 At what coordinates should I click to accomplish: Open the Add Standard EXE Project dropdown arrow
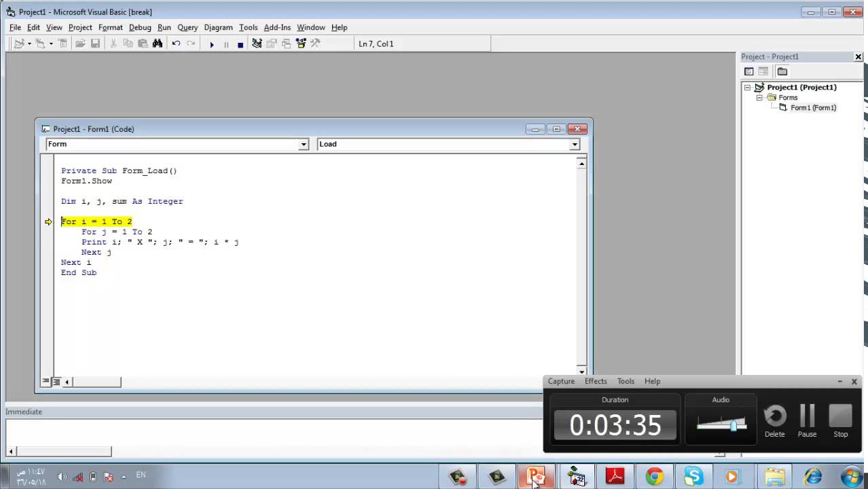[29, 43]
